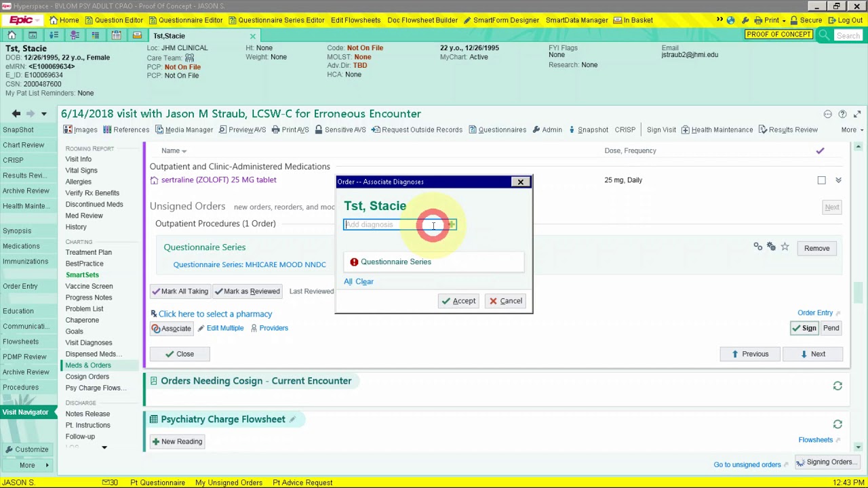Open Home from the top toolbar
The width and height of the screenshot is (868, 488).
(64, 20)
